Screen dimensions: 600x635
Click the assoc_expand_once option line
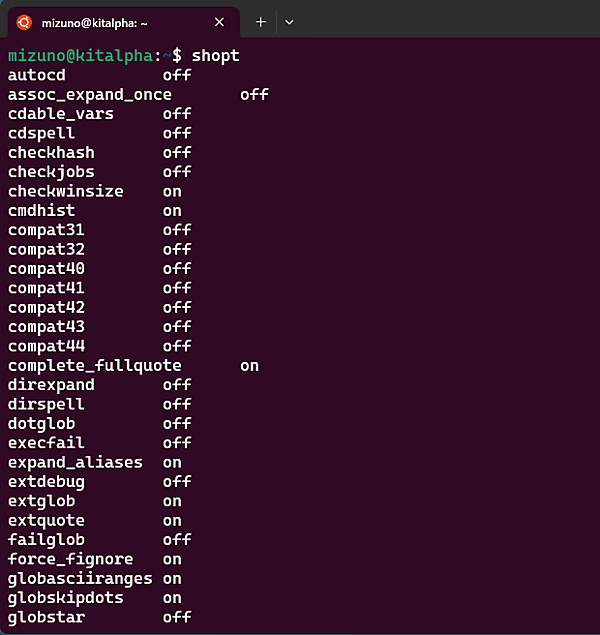click(90, 95)
